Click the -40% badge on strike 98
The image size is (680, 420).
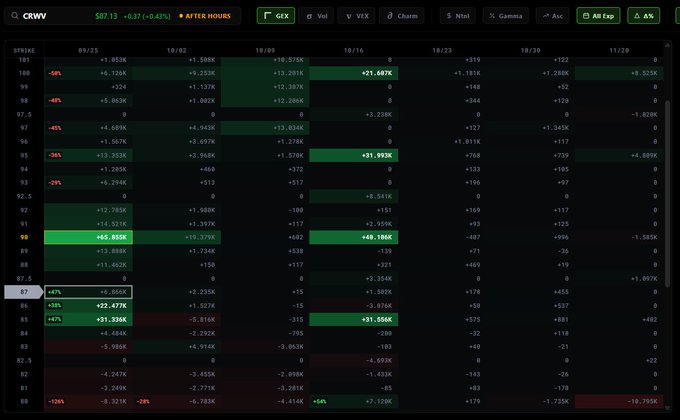tap(55, 101)
